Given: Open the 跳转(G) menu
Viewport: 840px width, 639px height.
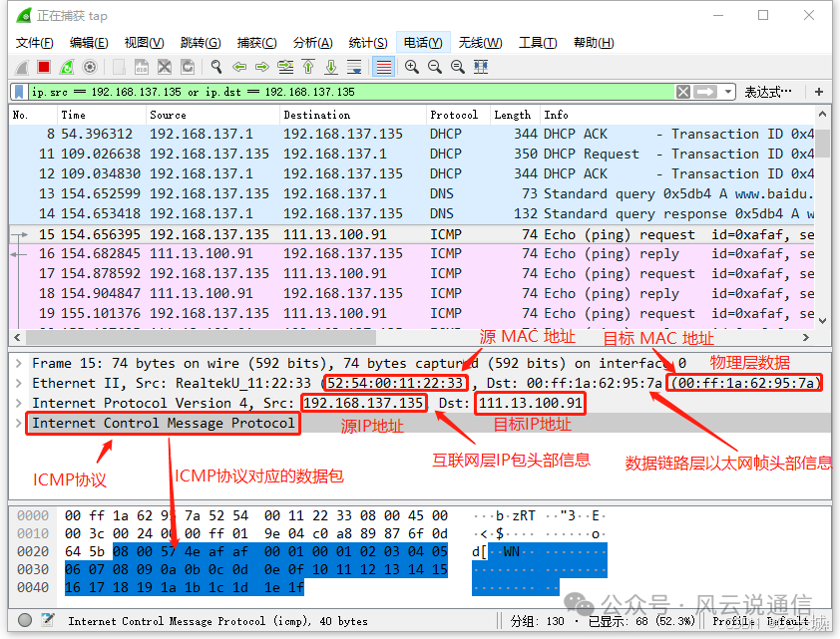Looking at the screenshot, I should click(x=201, y=42).
